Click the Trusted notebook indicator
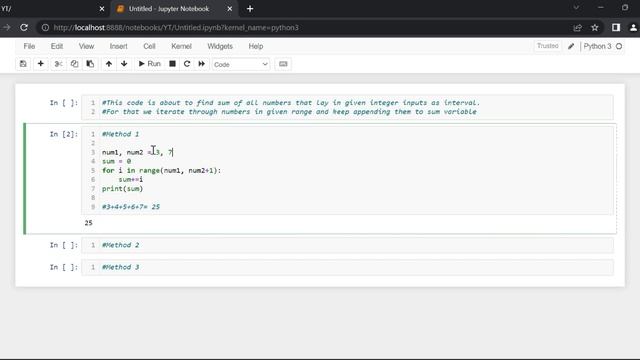 [547, 46]
